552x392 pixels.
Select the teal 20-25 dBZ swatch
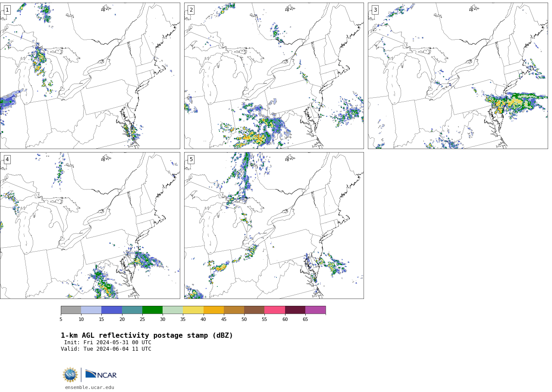click(x=132, y=310)
